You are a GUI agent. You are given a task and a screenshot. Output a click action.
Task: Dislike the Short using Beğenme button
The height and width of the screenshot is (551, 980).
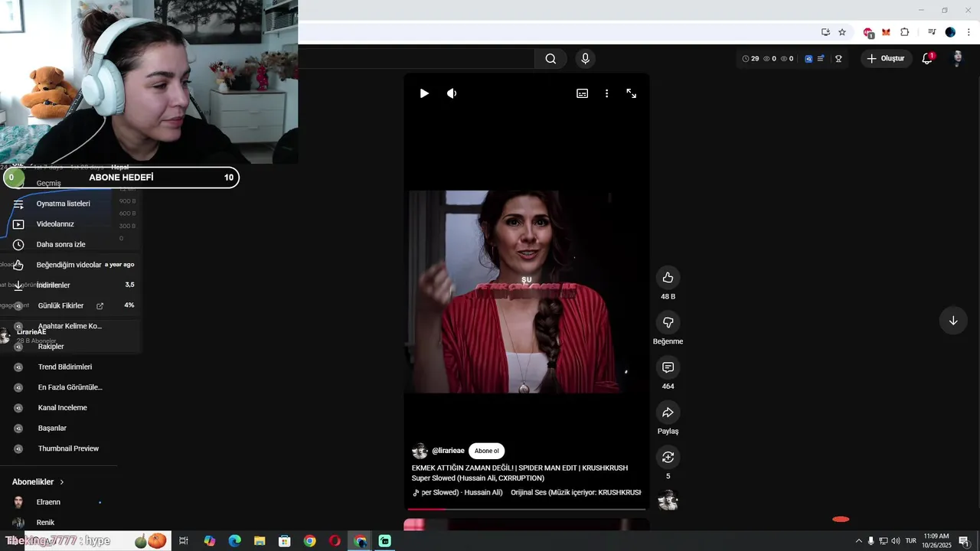[x=668, y=322]
